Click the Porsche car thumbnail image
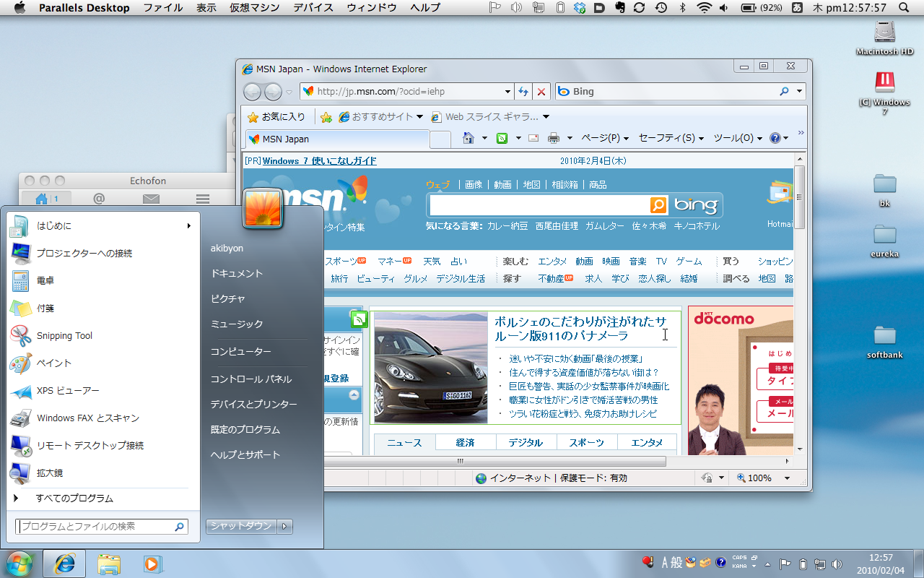This screenshot has height=578, width=924. coord(432,368)
